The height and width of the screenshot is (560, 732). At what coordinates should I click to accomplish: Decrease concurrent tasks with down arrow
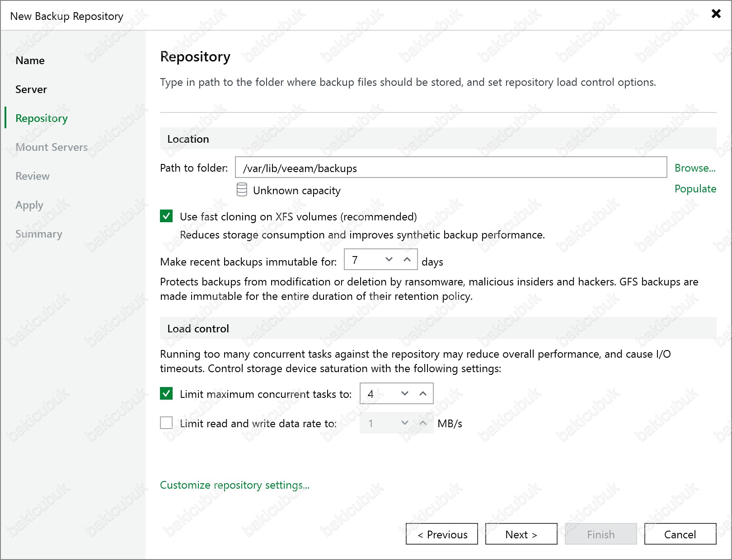[x=405, y=393]
